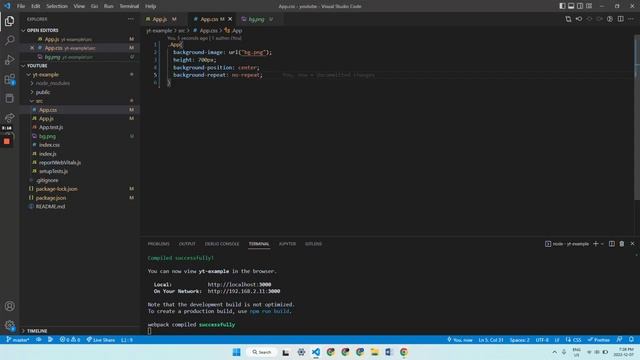640x360 pixels.
Task: Open index.css in explorer tree
Action: [x=49, y=145]
